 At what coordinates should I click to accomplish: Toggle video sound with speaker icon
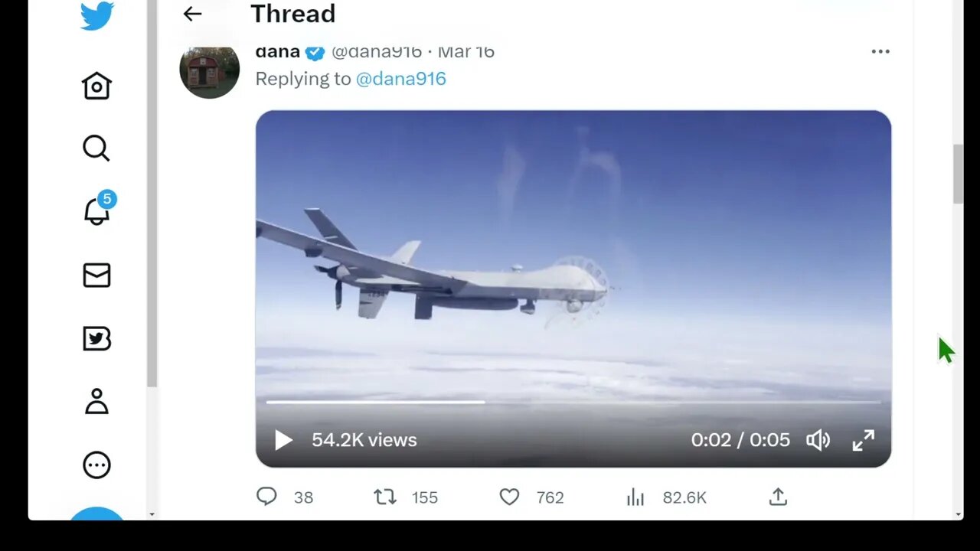[818, 440]
